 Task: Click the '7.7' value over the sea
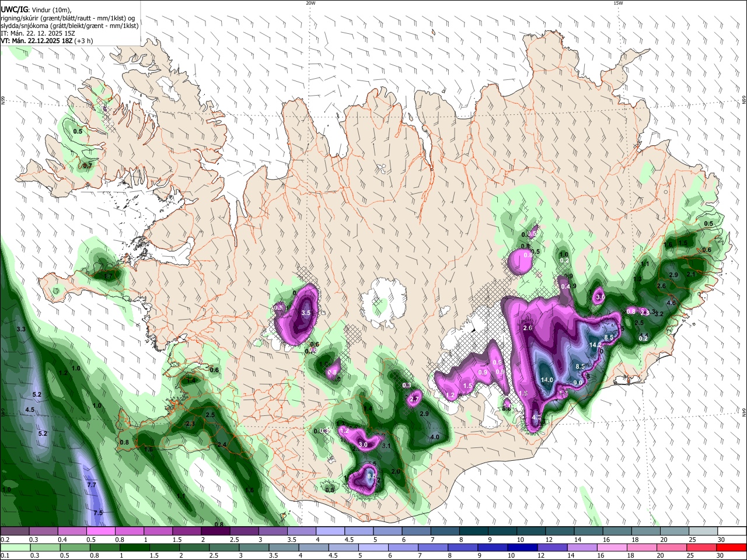coord(92,485)
